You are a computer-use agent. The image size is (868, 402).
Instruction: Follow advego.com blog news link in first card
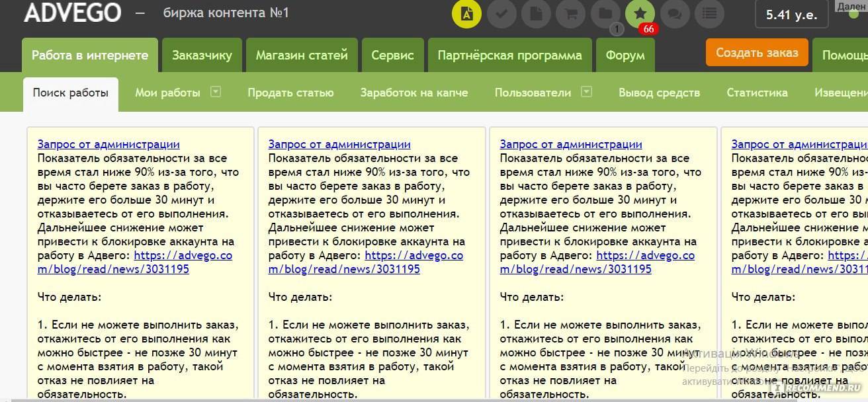[135, 262]
